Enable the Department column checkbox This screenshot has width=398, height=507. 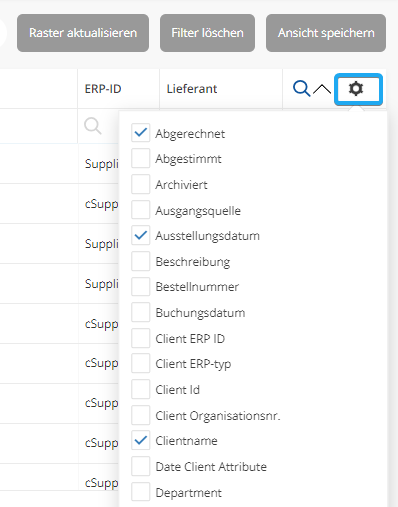(140, 492)
